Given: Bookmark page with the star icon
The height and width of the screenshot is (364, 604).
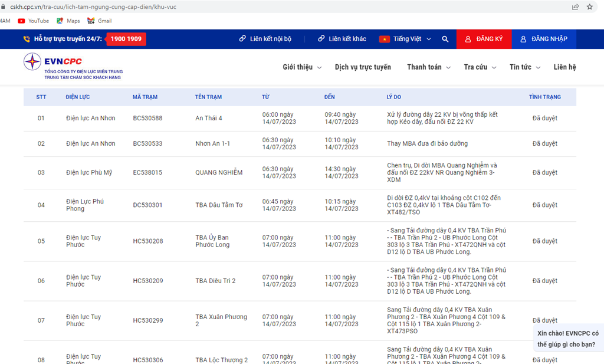Looking at the screenshot, I should pos(589,7).
